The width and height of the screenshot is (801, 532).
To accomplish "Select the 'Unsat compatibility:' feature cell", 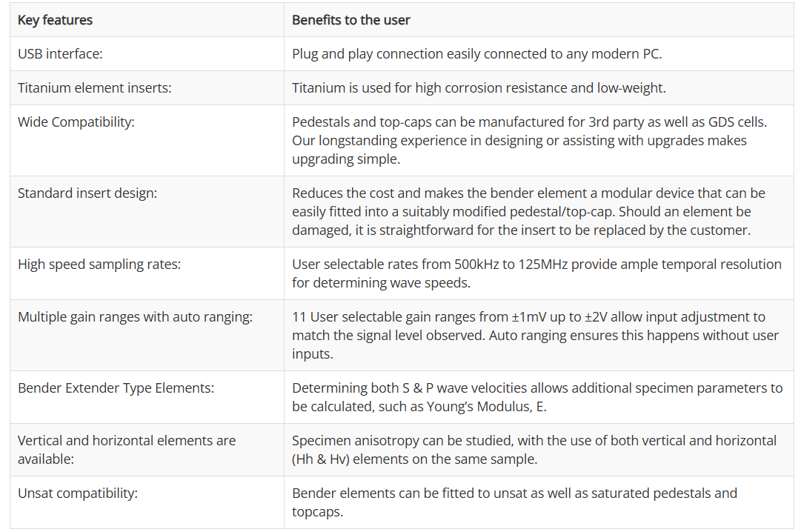I will 78,493.
